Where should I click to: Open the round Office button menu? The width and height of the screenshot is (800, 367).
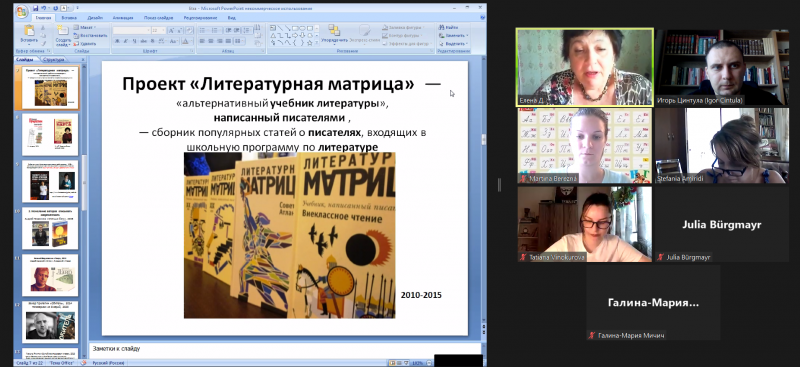coord(22,12)
